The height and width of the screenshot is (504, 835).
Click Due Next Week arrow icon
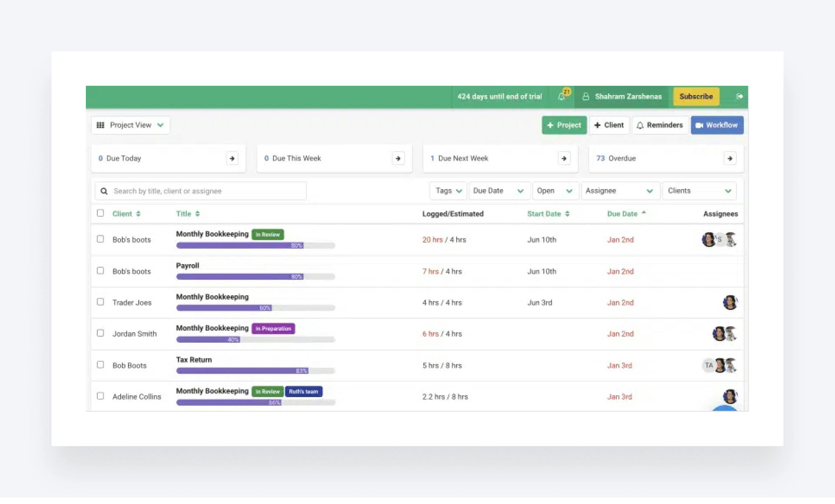(x=564, y=158)
